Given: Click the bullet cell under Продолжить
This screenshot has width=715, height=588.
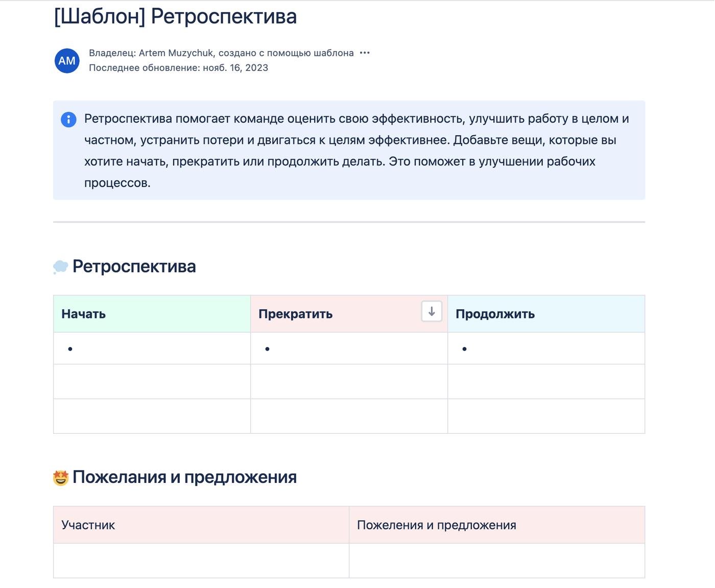Looking at the screenshot, I should coord(545,349).
